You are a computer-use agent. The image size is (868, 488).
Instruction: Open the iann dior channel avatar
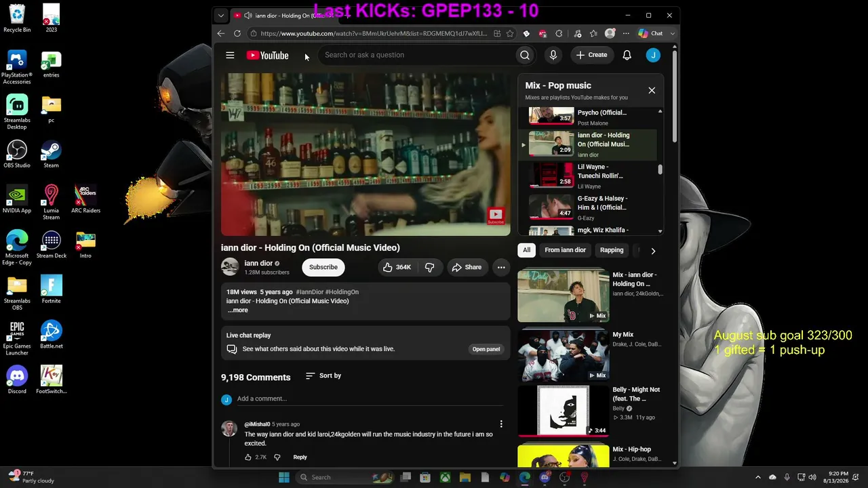pos(230,267)
